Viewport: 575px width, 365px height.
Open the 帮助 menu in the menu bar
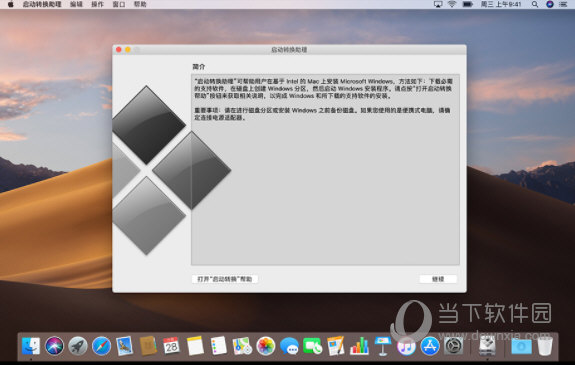(140, 4)
